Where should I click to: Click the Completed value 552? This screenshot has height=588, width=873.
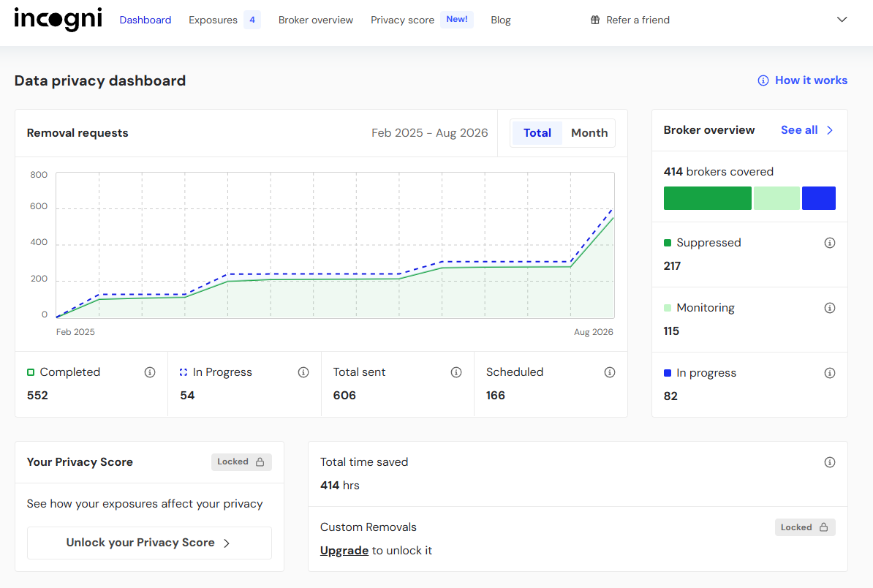point(37,396)
